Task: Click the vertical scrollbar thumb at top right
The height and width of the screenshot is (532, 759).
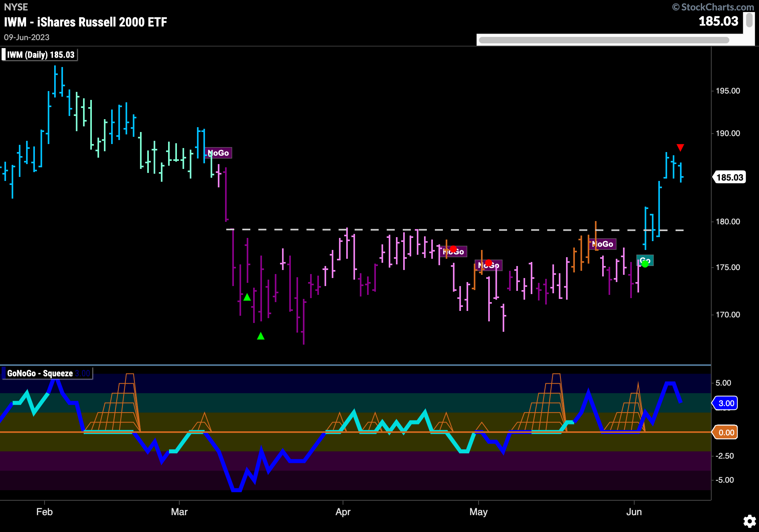Action: pyautogui.click(x=749, y=20)
